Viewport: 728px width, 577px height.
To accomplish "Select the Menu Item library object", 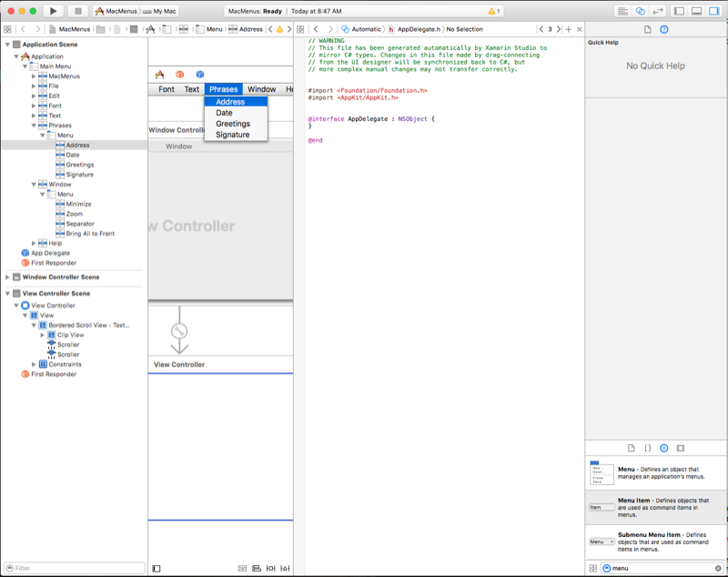I will [x=655, y=506].
